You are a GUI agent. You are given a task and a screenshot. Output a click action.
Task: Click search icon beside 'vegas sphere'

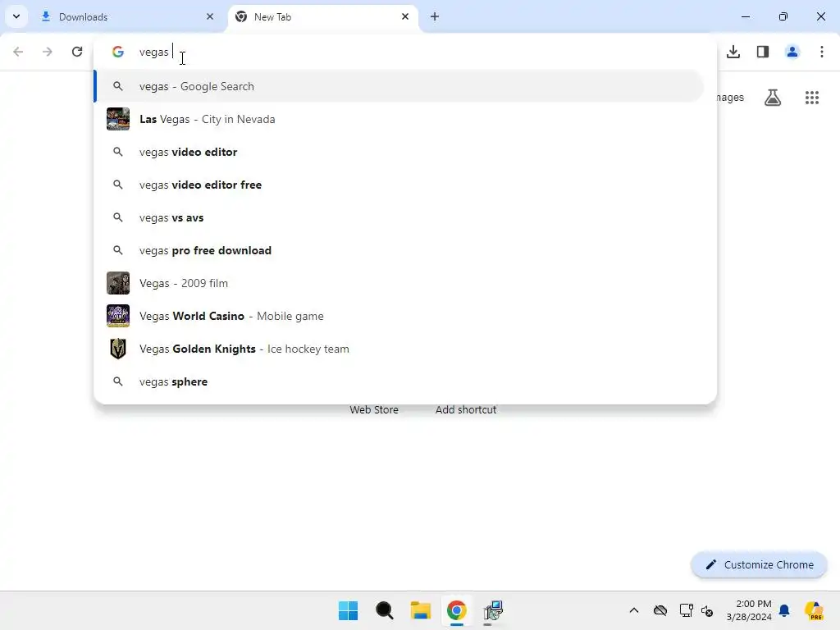pos(118,381)
